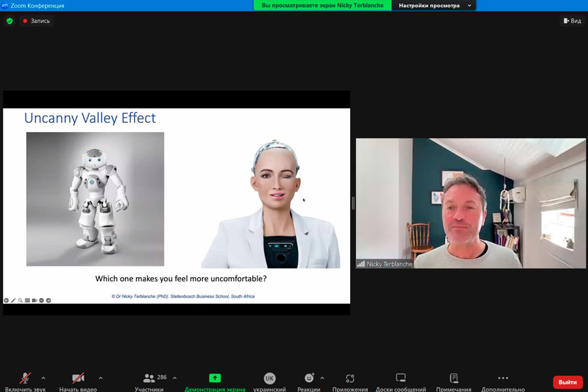
Task: Click the green encryption shield icon
Action: (x=9, y=21)
